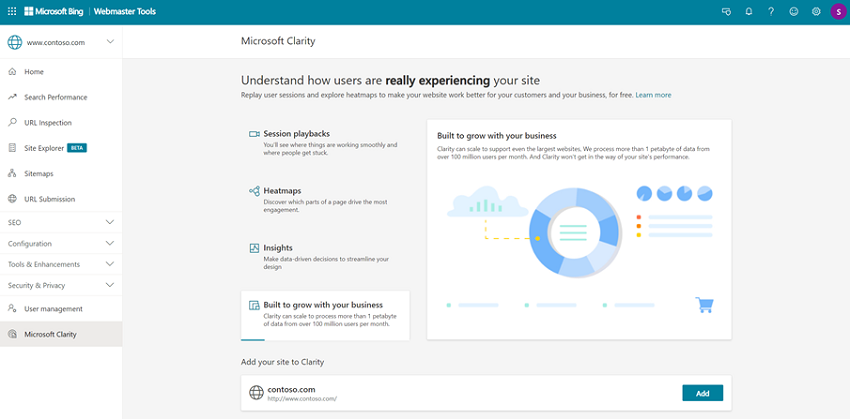Click the Sitemaps hierarchy icon
Screen dimensions: 850x419
pos(12,173)
